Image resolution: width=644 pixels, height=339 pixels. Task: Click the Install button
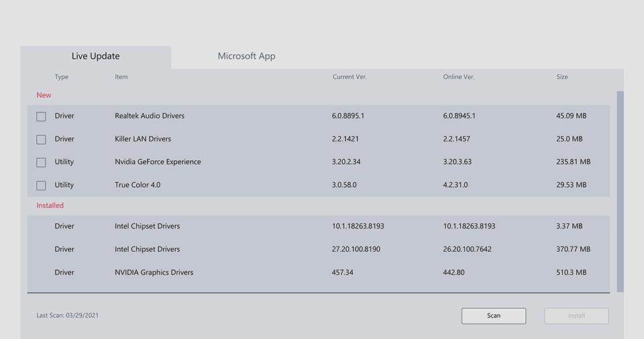point(576,316)
